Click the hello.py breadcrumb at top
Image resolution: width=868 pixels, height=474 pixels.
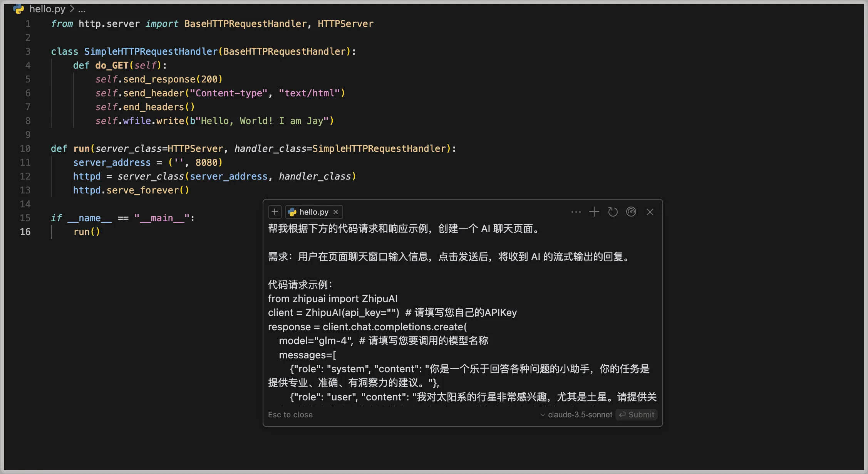(47, 9)
